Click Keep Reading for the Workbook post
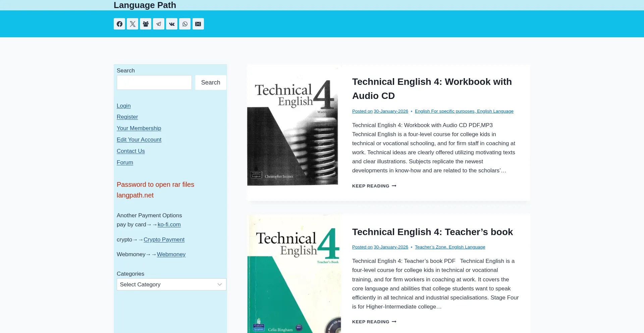Screen dimensions: 644x333 (374, 186)
